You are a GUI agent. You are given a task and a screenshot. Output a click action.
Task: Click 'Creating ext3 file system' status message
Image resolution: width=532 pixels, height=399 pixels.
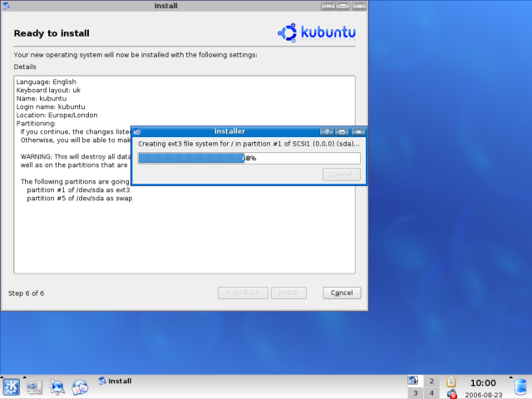pos(249,144)
